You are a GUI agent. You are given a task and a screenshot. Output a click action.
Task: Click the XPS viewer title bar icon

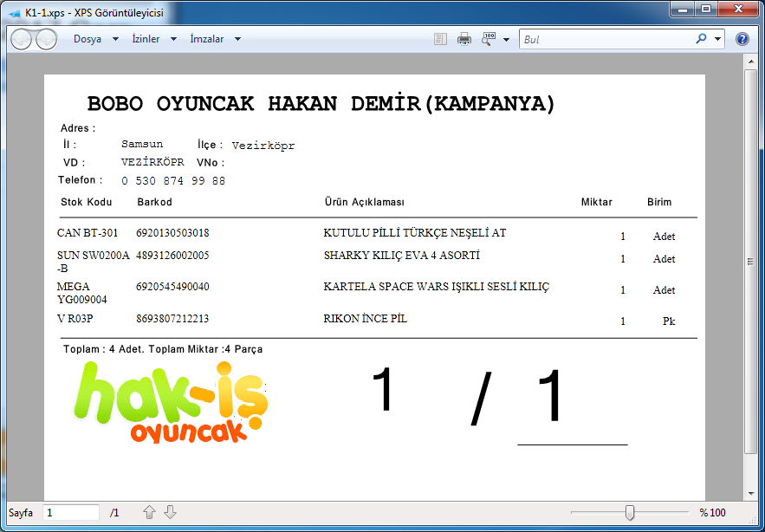point(15,13)
